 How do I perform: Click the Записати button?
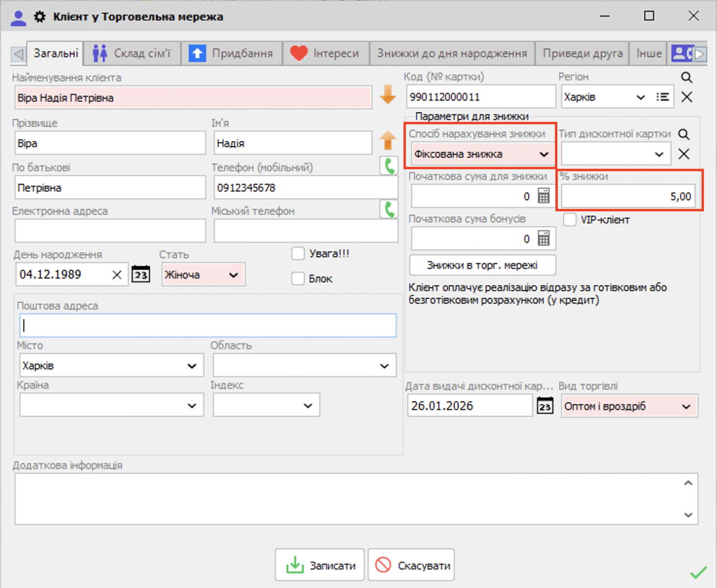click(x=320, y=565)
